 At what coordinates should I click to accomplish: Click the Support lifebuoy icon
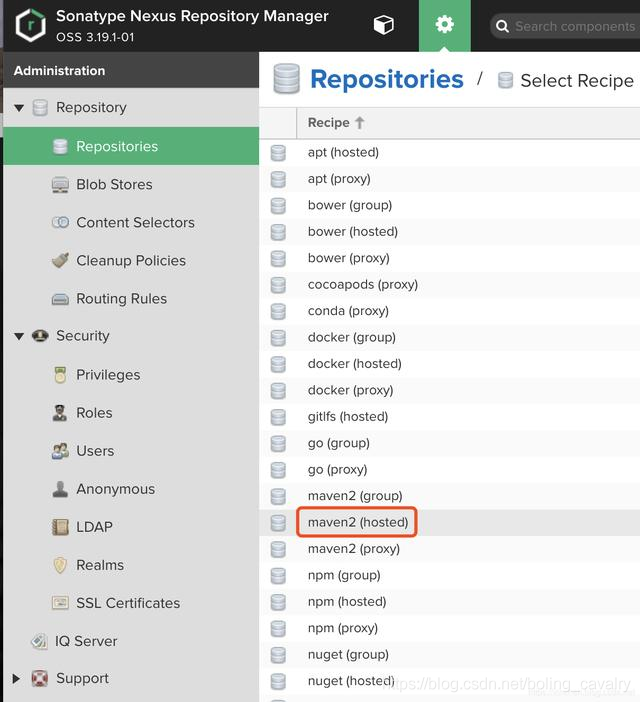pyautogui.click(x=40, y=679)
